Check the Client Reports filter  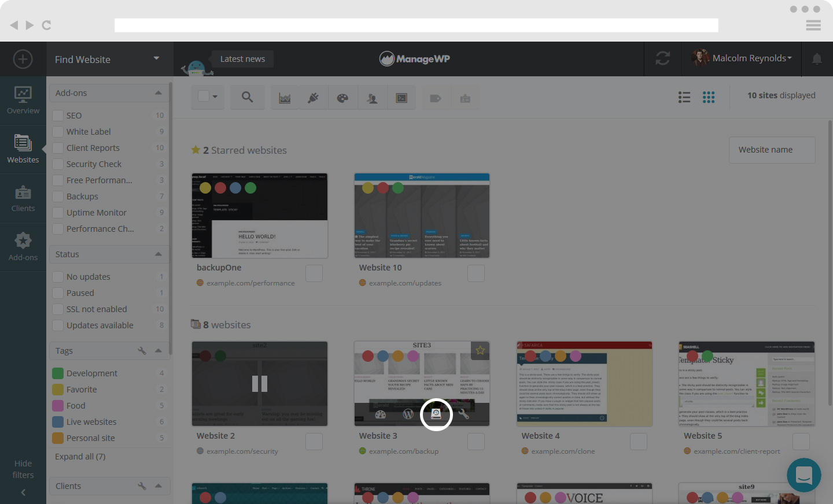[x=58, y=148]
